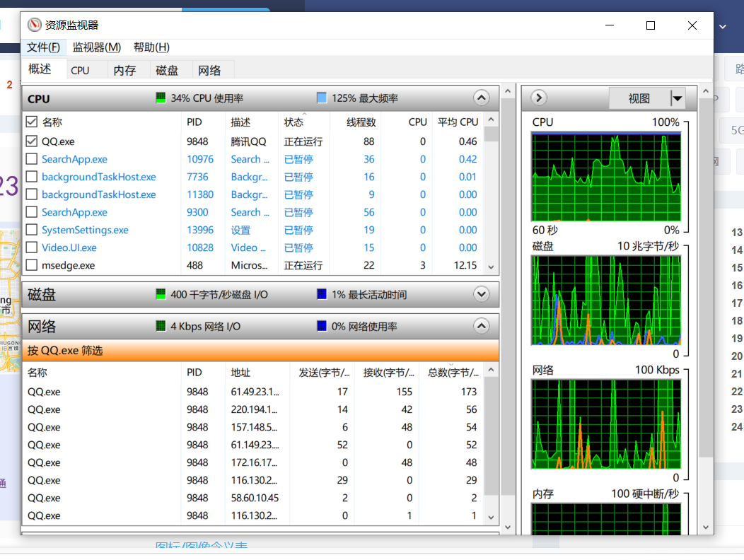Collapse the graphs pane using arrow button
The width and height of the screenshot is (744, 560).
click(538, 98)
